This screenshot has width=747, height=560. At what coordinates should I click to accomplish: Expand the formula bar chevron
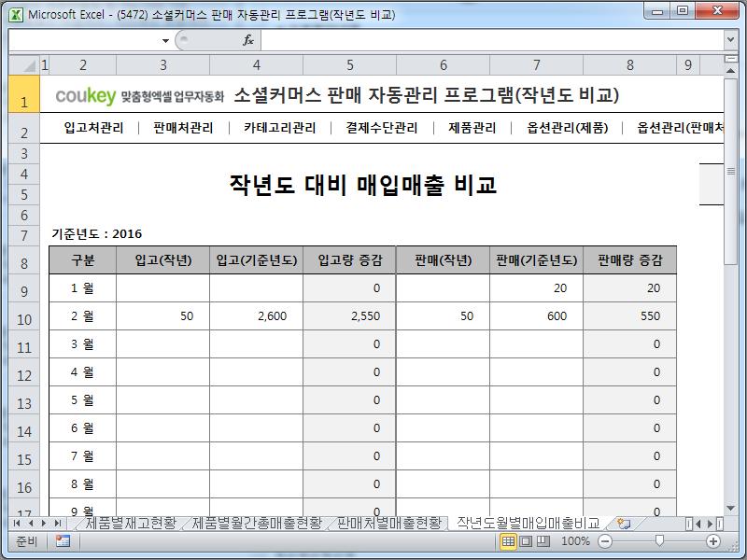click(x=731, y=40)
